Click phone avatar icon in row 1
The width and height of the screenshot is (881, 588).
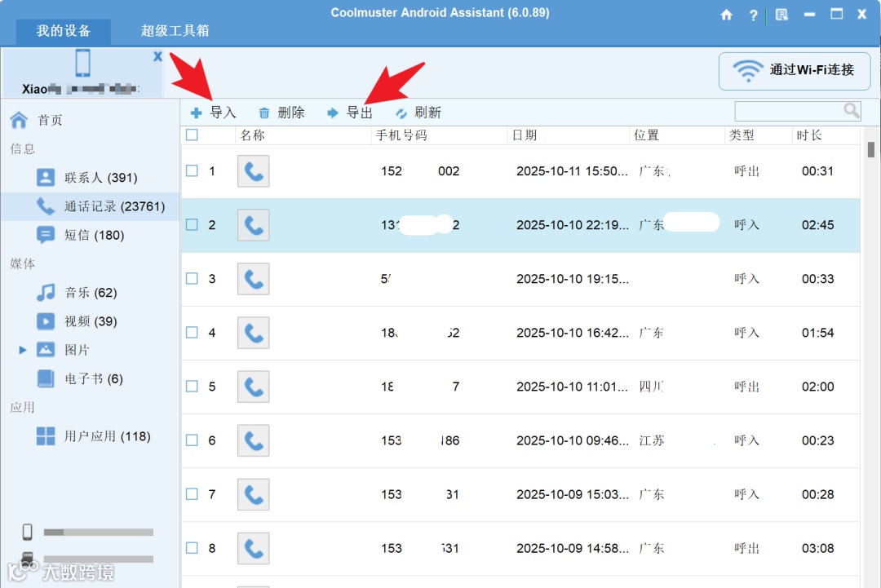[254, 171]
